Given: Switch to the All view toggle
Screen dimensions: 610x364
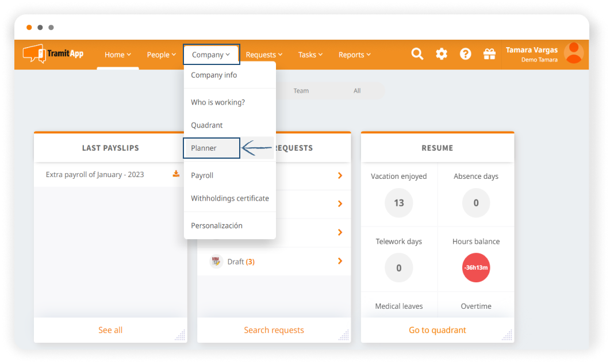Looking at the screenshot, I should click(357, 91).
